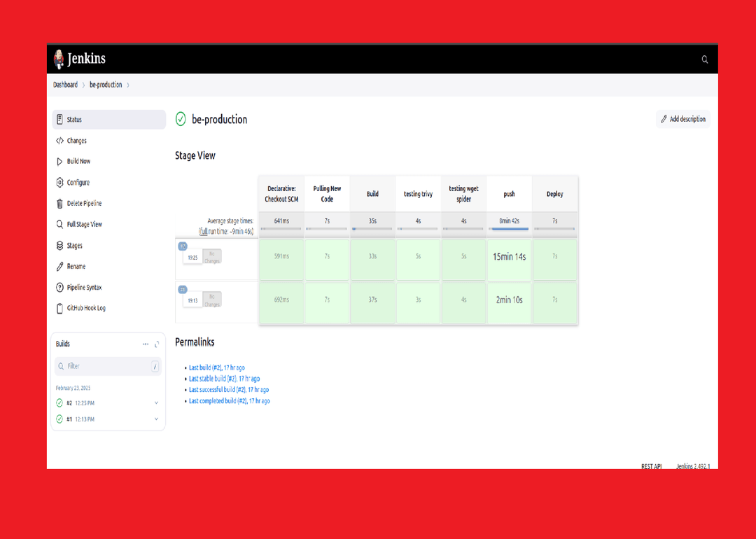Start a build with Build Now

78,162
